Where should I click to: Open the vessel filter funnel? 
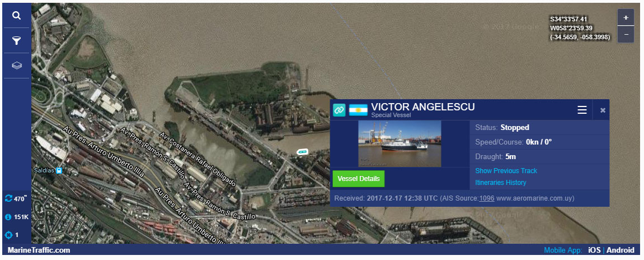(16, 41)
